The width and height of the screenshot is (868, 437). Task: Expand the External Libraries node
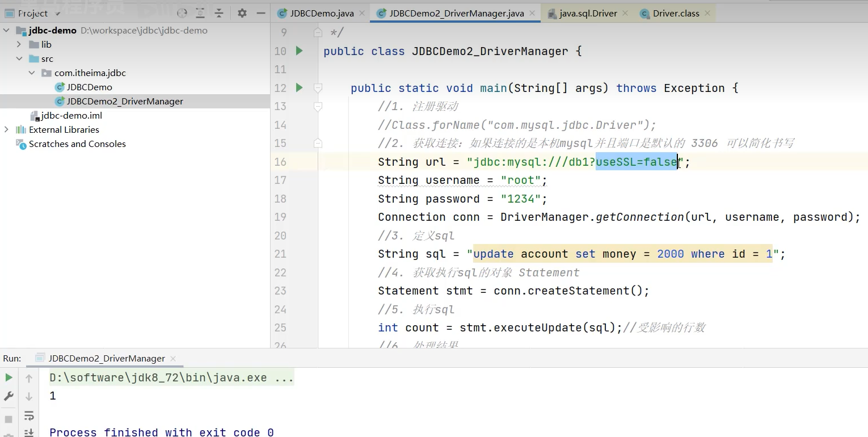click(6, 129)
